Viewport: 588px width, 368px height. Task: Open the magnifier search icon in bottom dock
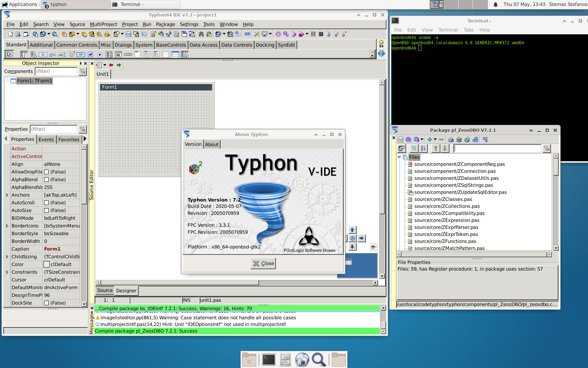[x=319, y=360]
